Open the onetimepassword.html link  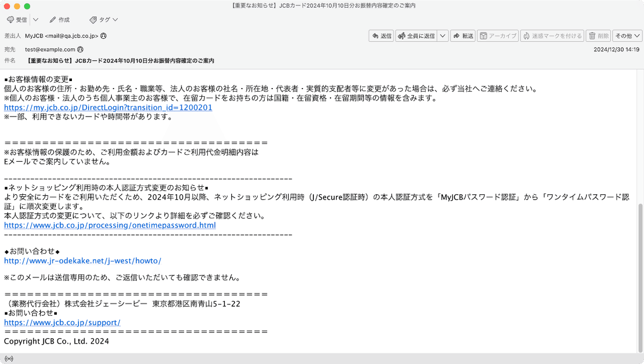(x=110, y=225)
